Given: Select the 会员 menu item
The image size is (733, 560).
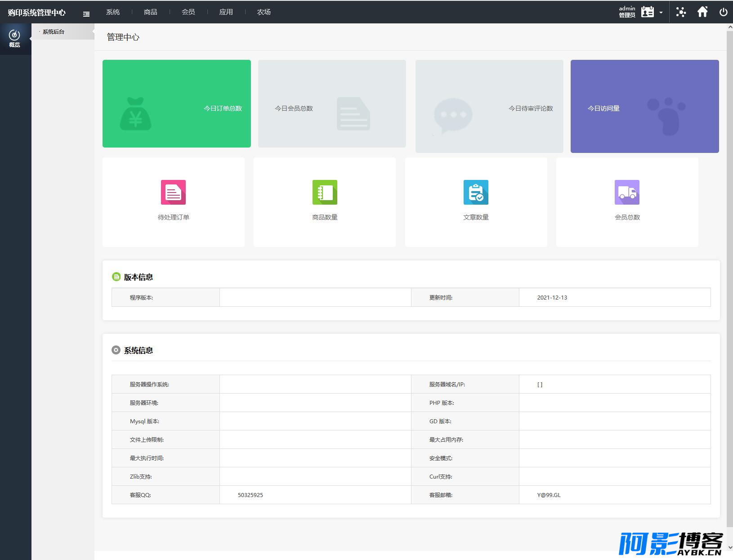Looking at the screenshot, I should click(188, 12).
